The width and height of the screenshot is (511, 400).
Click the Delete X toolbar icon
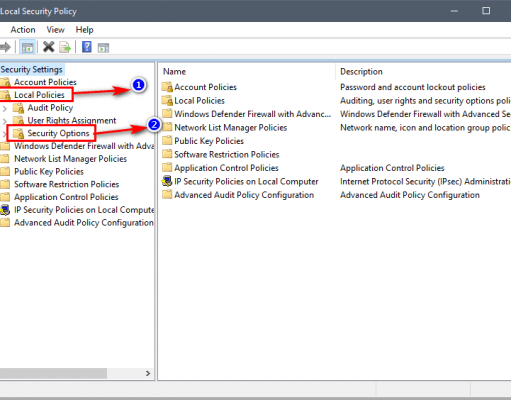(48, 47)
